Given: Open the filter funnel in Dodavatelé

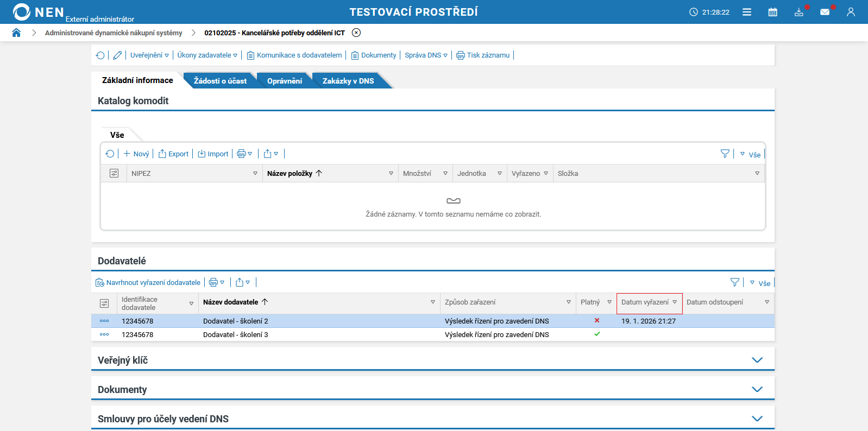Looking at the screenshot, I should click(735, 282).
